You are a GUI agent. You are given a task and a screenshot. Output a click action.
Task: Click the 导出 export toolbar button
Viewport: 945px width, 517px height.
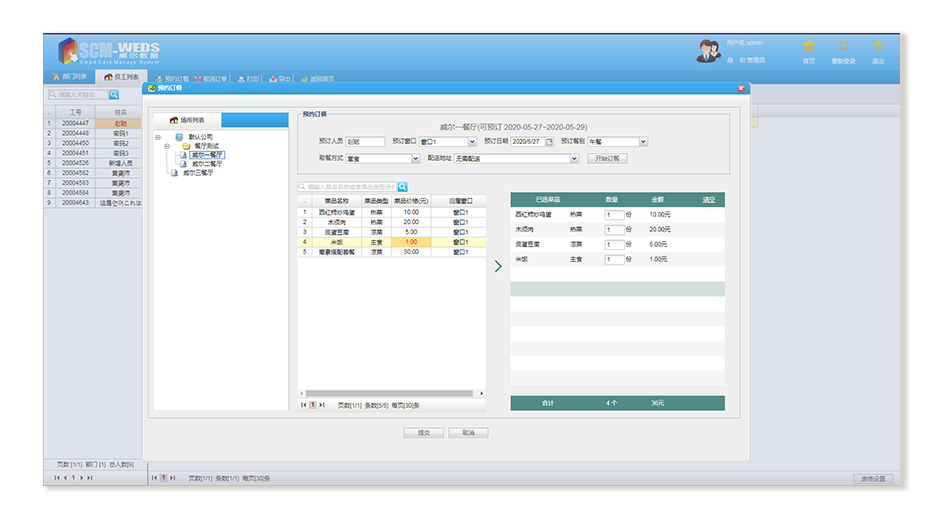coord(279,78)
